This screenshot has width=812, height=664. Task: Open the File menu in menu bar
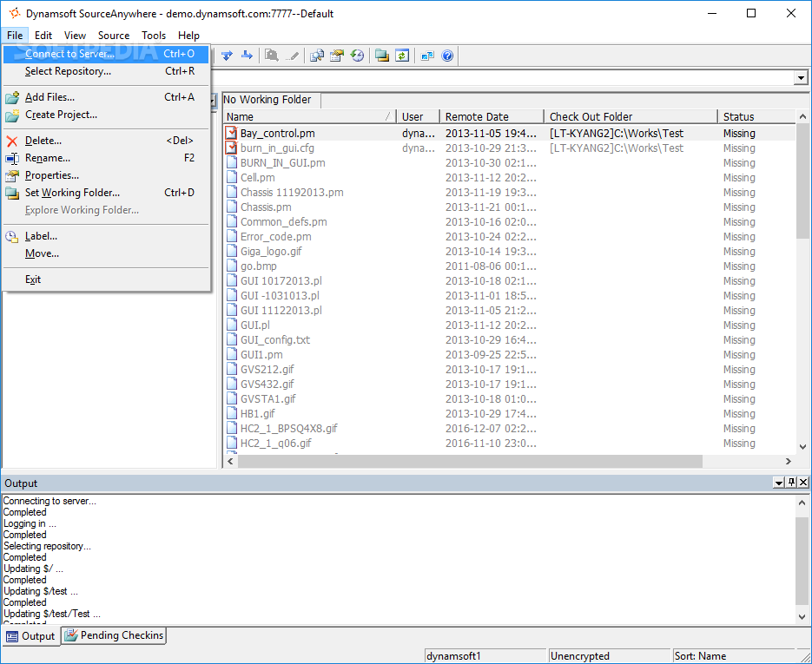pos(15,36)
